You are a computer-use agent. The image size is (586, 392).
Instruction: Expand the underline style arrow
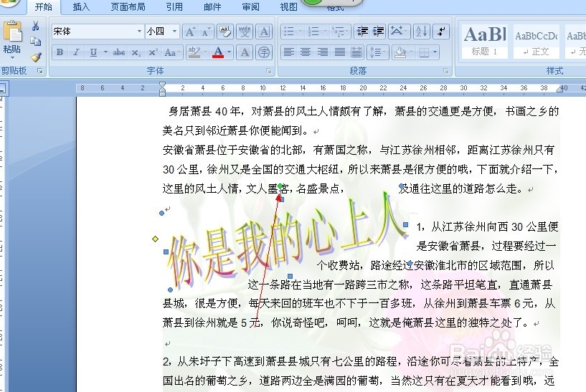tap(105, 52)
